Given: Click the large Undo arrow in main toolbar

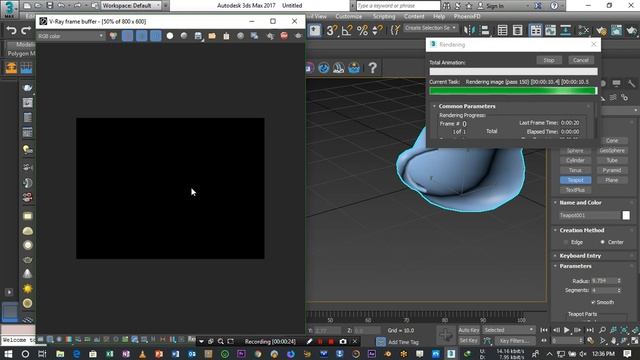Looking at the screenshot, I should (x=11, y=31).
